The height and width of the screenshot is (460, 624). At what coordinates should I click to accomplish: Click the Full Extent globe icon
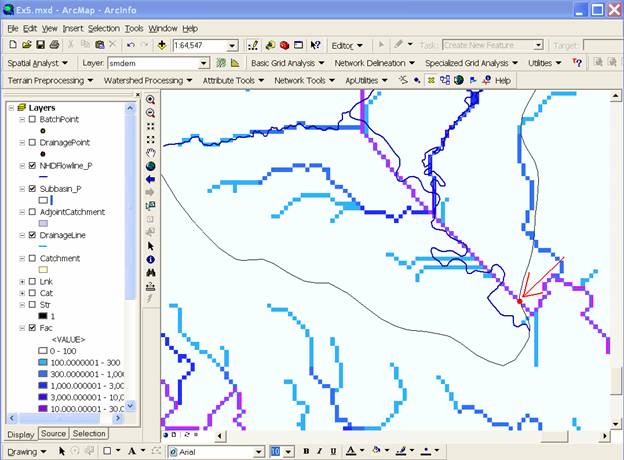[151, 166]
